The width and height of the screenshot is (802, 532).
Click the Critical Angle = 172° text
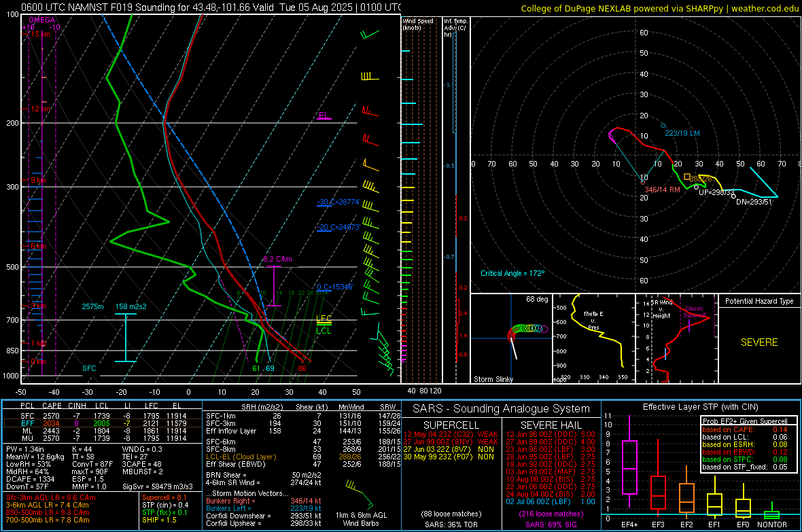pyautogui.click(x=512, y=274)
